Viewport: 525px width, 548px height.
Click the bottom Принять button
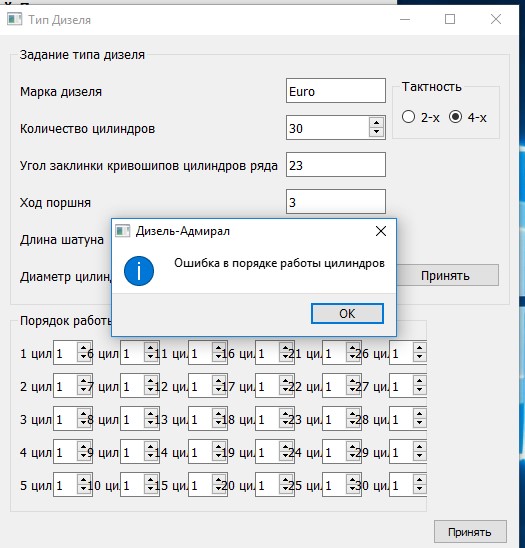pos(470,532)
